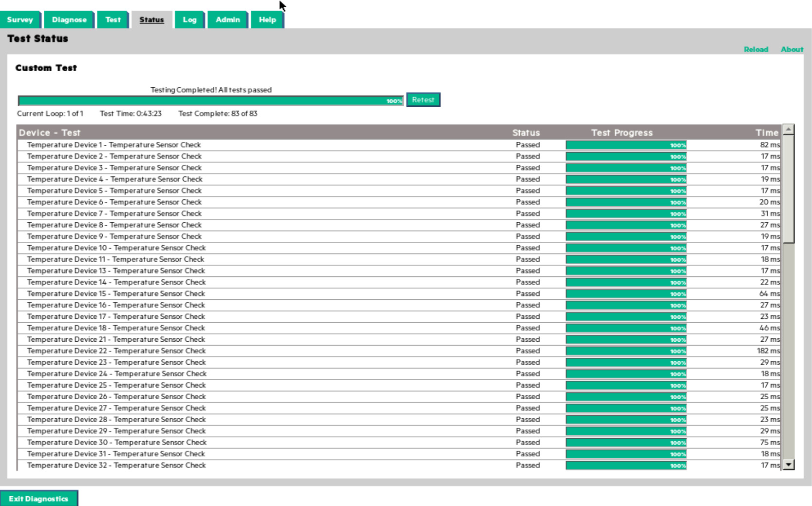Open the Help tab
Viewport: 812px width, 506px height.
coord(267,20)
